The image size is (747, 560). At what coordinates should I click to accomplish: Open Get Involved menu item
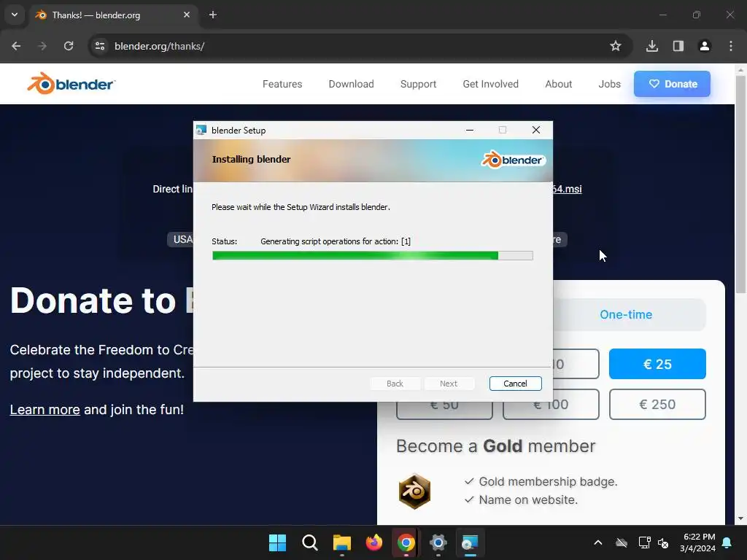tap(491, 84)
